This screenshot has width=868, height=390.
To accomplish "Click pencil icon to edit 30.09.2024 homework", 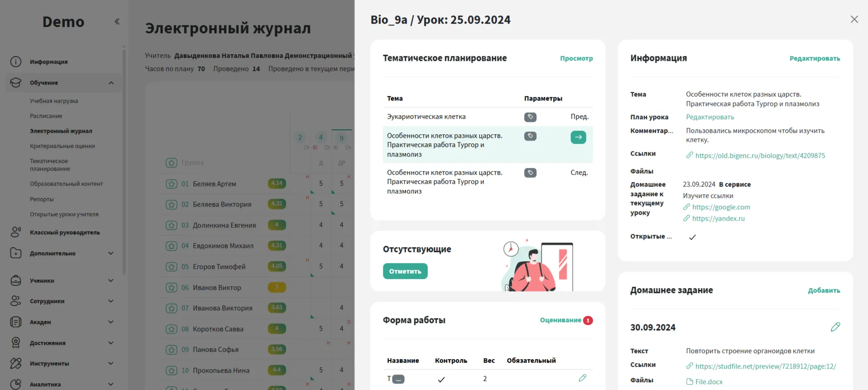I will 835,327.
